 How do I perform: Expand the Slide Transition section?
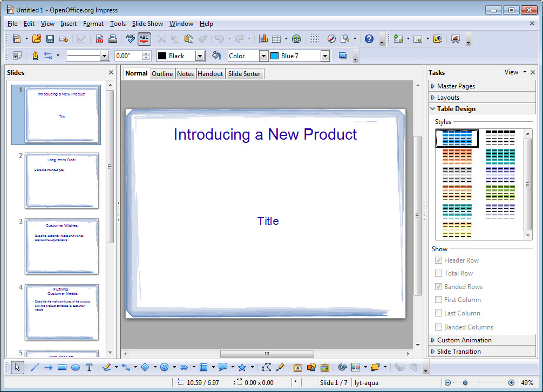tap(481, 351)
